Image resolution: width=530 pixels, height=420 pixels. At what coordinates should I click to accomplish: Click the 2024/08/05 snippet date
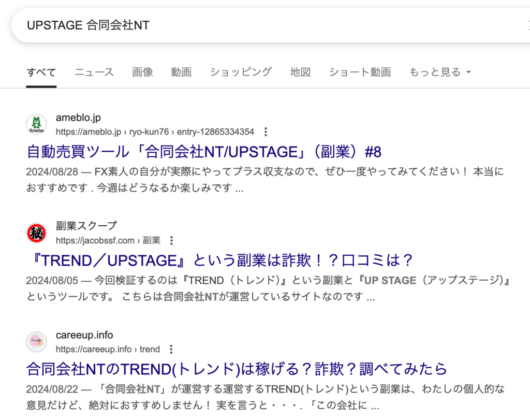click(x=52, y=280)
